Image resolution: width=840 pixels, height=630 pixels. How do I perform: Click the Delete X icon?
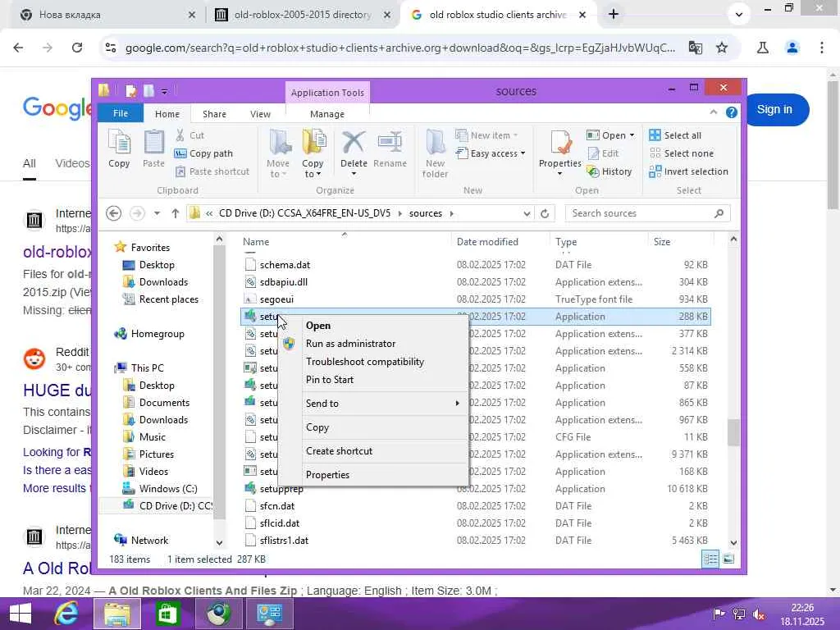(x=354, y=144)
